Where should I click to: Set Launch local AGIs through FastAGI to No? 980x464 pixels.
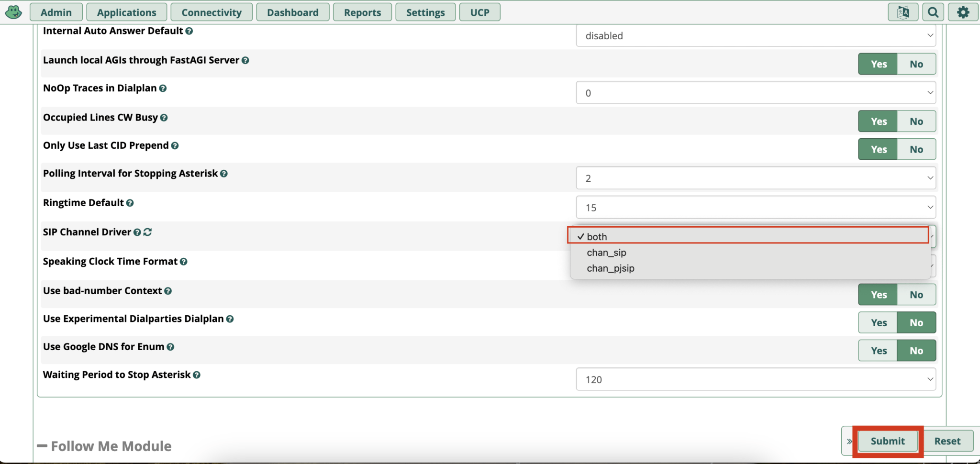tap(916, 64)
